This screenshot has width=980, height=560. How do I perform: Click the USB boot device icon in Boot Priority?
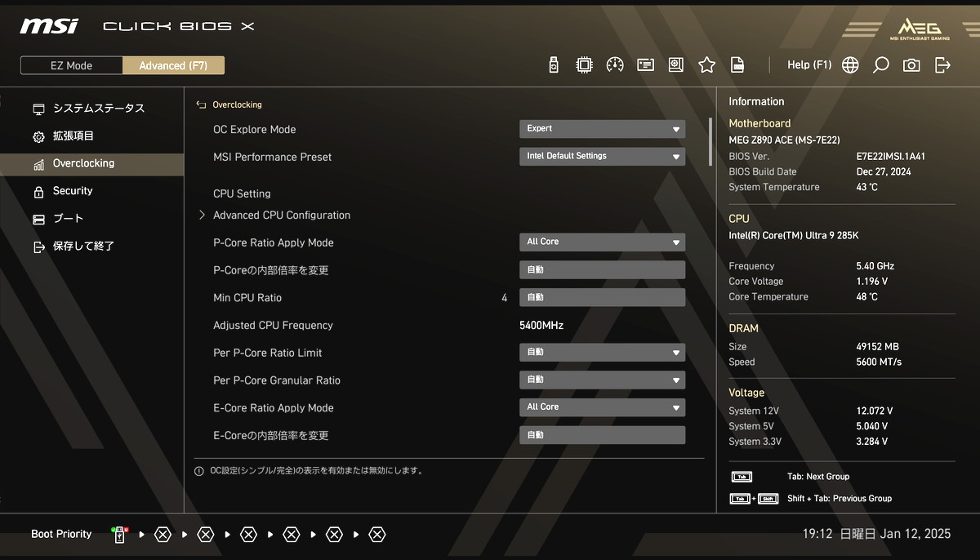pos(120,535)
